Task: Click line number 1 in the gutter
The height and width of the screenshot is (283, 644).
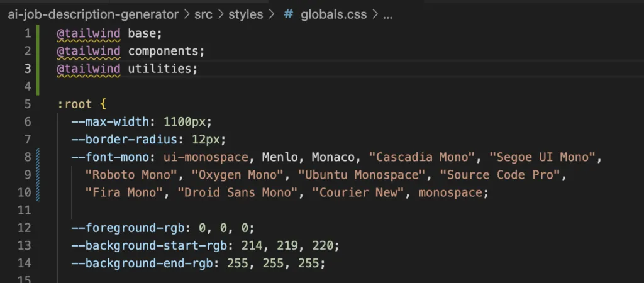Action: coord(27,33)
